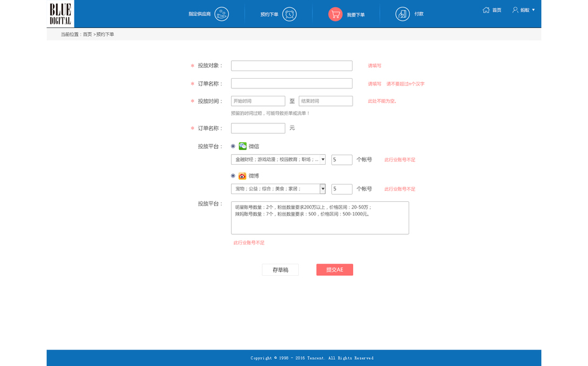588x366 pixels.
Task: Select the red shopping cart icon
Action: pos(335,14)
